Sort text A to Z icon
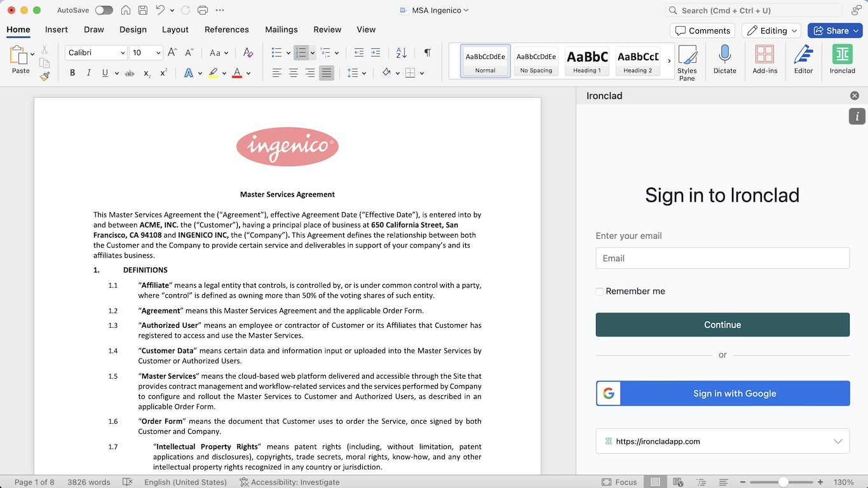The width and height of the screenshot is (868, 488). pyautogui.click(x=401, y=53)
